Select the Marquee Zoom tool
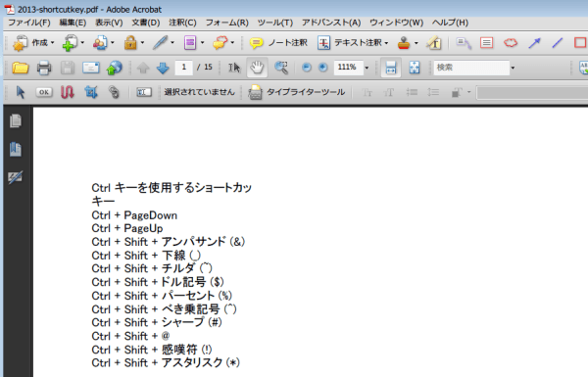Image resolution: width=588 pixels, height=377 pixels. click(x=281, y=68)
